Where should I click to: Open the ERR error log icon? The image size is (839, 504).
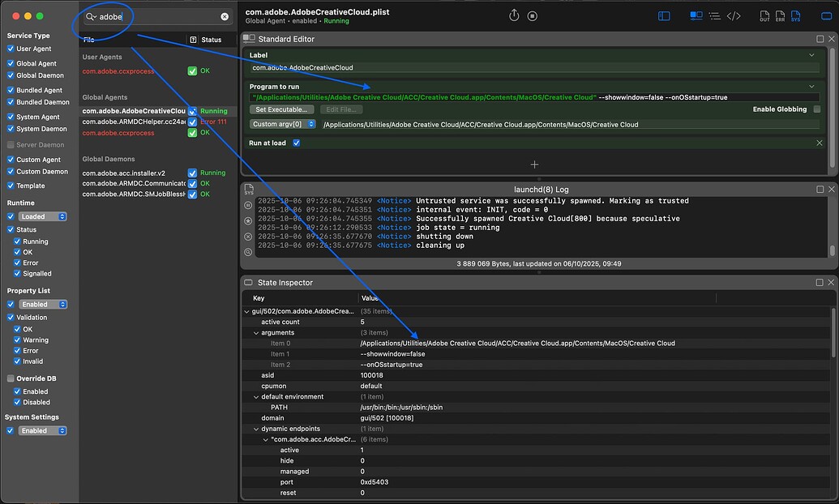click(x=781, y=15)
